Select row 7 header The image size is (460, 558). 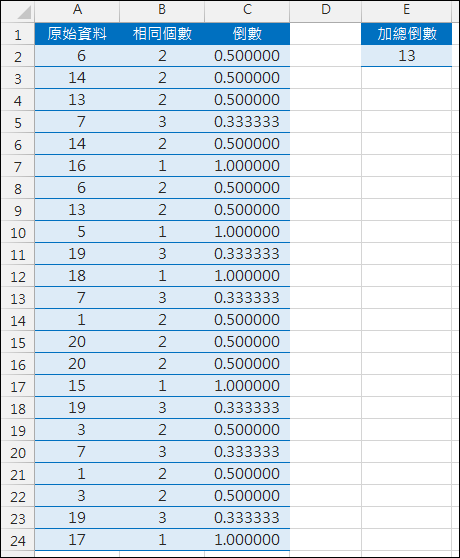[x=18, y=166]
